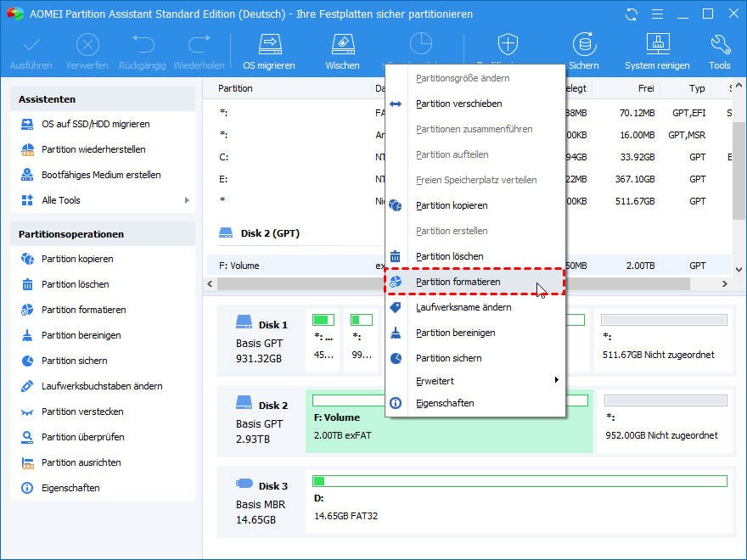Screen dimensions: 747x560
Task: Click the Frei column header
Action: click(646, 88)
